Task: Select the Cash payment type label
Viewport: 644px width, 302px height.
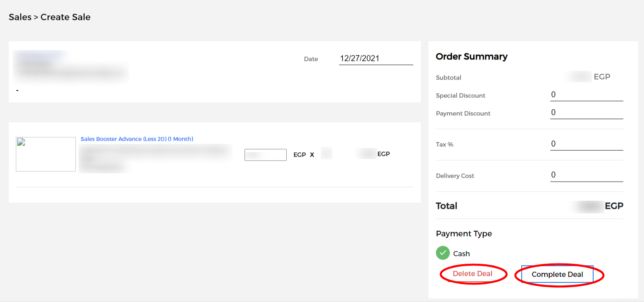Action: click(x=461, y=254)
